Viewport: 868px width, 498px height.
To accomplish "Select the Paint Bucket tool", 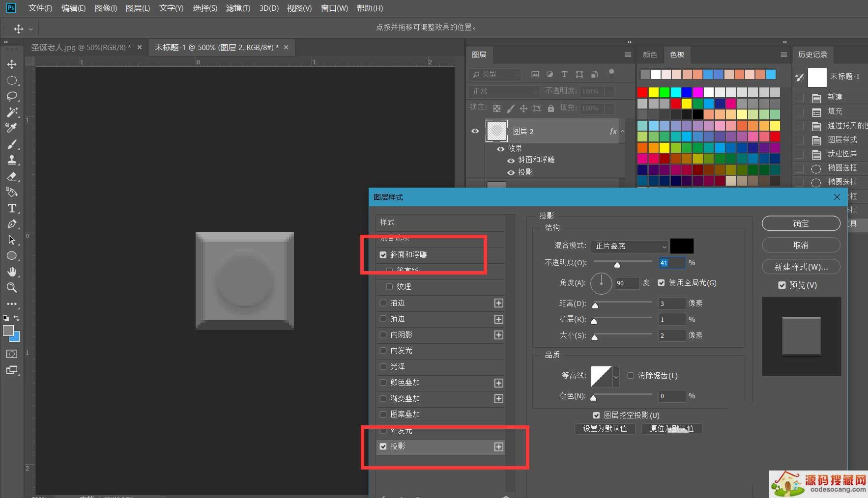I will point(12,192).
